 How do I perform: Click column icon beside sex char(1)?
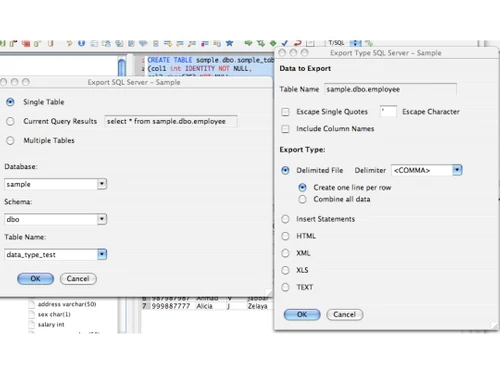[x=32, y=314]
